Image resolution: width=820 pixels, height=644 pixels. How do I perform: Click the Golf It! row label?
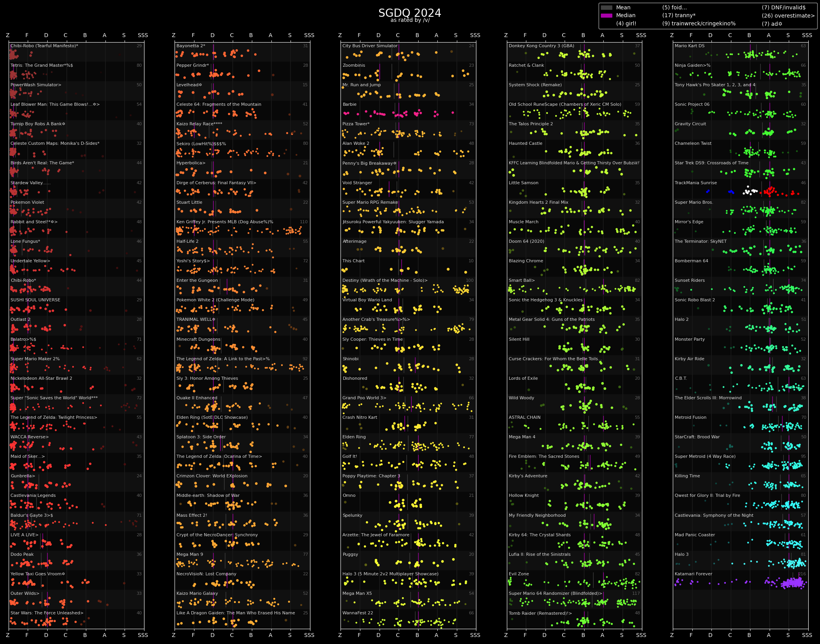350,456
